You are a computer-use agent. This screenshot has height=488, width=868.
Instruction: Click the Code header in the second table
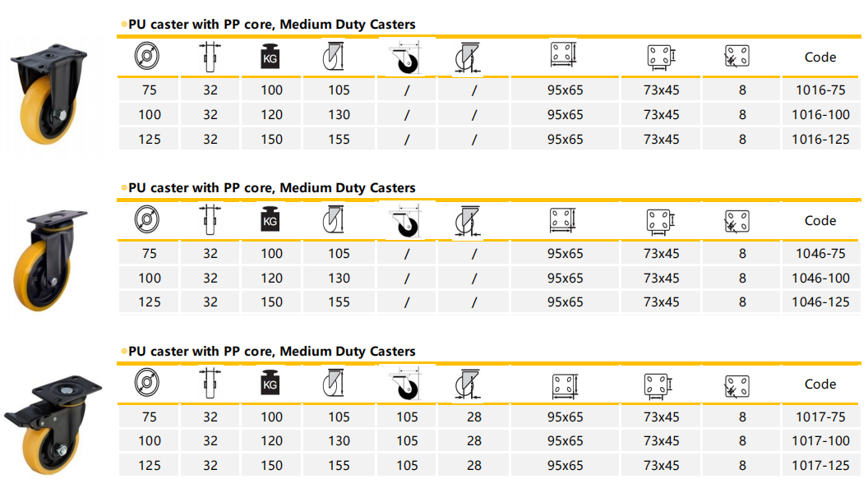coord(820,220)
